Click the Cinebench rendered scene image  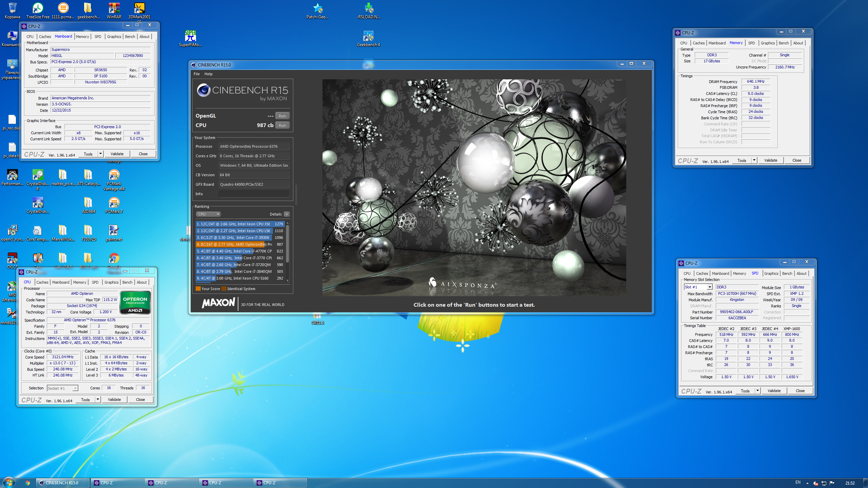[x=474, y=188]
